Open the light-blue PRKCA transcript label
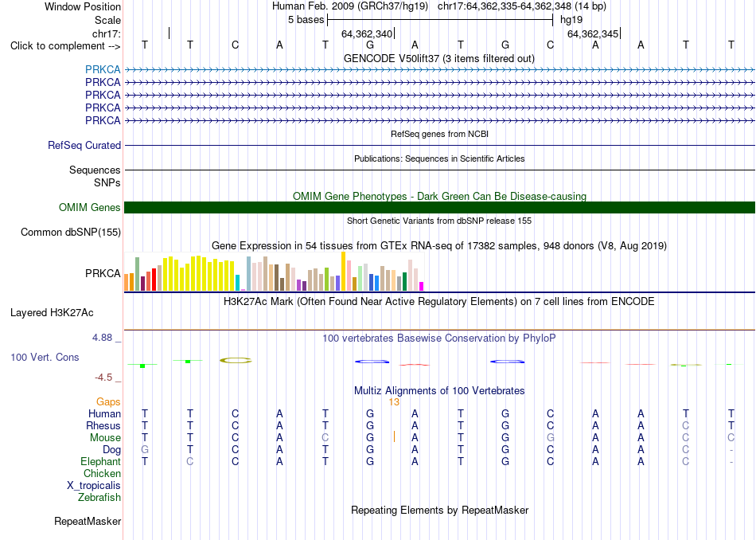The height and width of the screenshot is (540, 756). point(103,69)
